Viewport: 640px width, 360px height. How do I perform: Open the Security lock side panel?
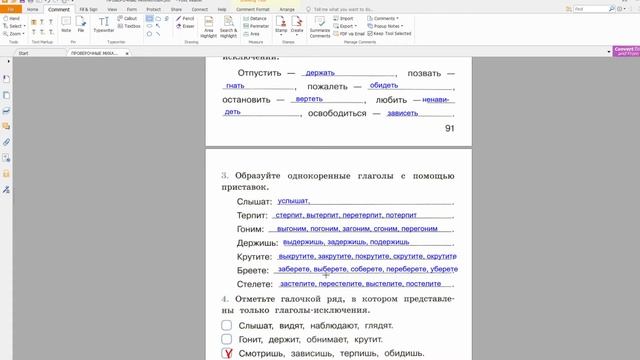6,174
